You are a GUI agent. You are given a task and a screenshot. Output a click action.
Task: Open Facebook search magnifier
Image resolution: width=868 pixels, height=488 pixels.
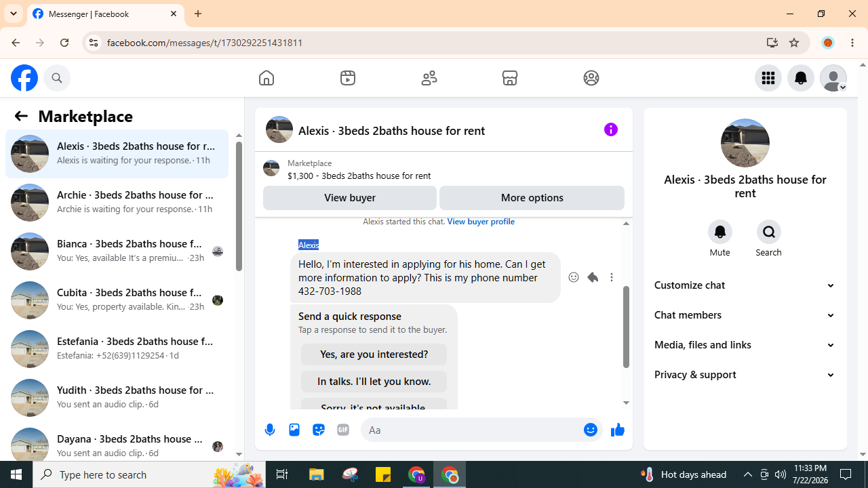tap(57, 78)
